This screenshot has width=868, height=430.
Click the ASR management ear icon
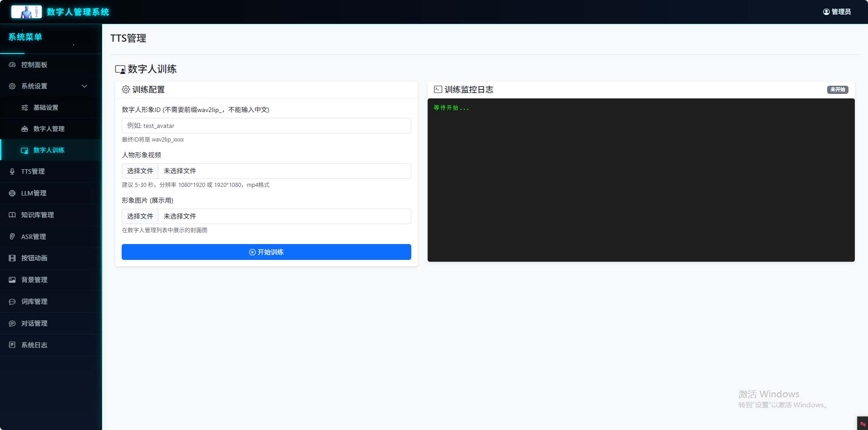(12, 237)
